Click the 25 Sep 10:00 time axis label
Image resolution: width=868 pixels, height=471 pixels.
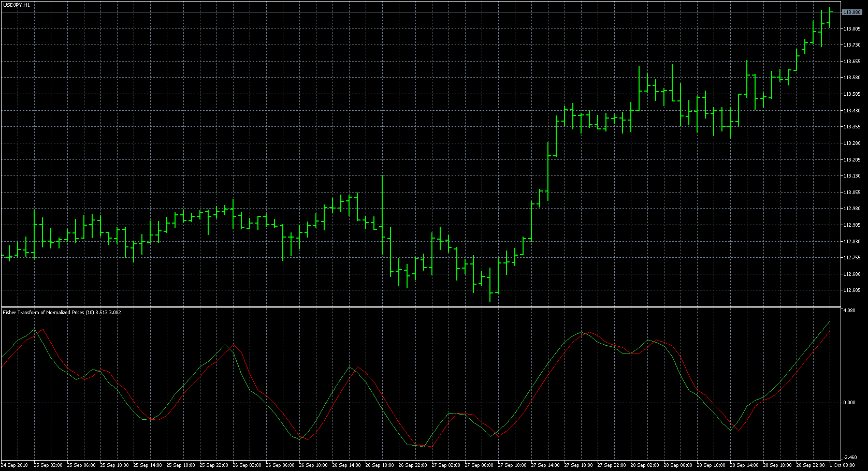[114, 465]
